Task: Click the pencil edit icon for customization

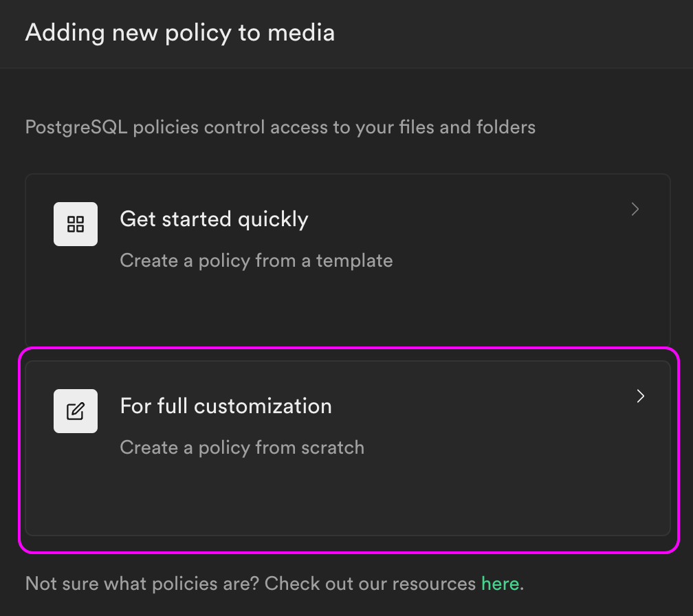Action: point(76,411)
